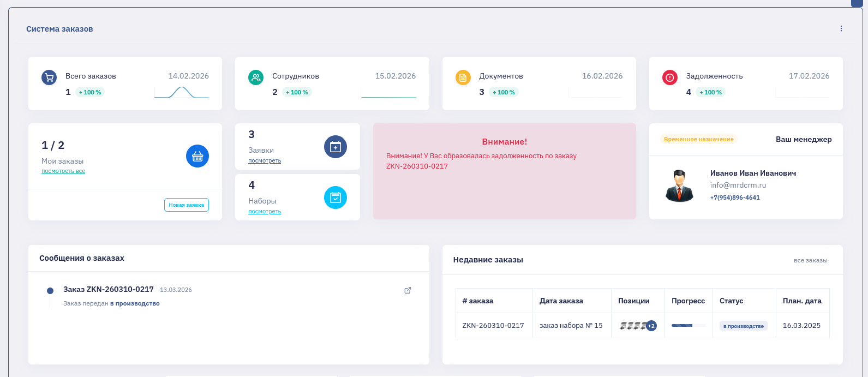Click the +2 positions badge in orders table
This screenshot has height=377, width=868.
[x=651, y=326]
